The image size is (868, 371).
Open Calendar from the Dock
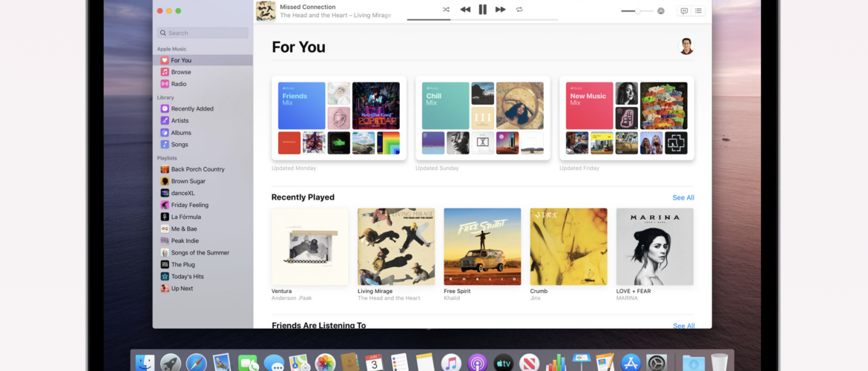click(375, 363)
